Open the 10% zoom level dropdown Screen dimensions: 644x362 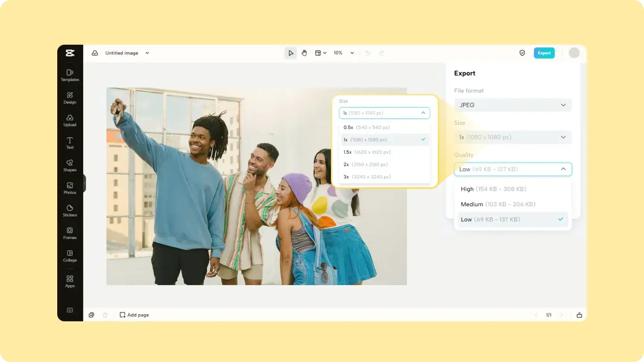pyautogui.click(x=343, y=53)
